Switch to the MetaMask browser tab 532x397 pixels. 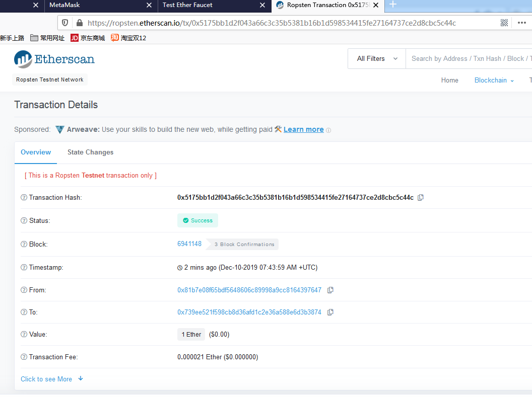101,5
